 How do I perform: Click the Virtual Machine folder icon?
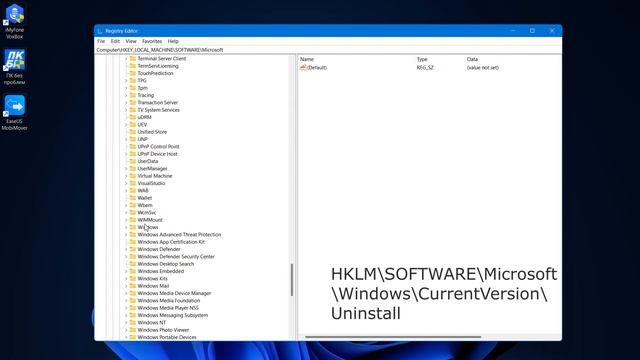click(x=133, y=176)
